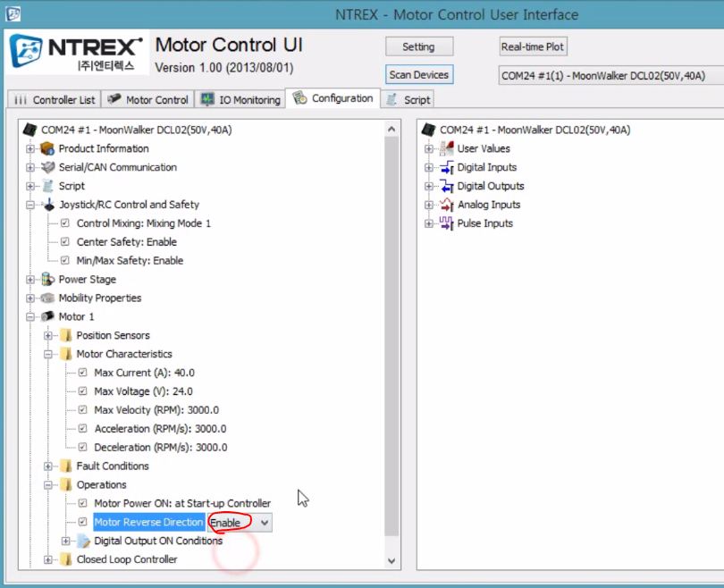Screen dimensions: 724x588
Task: Click the Pulse Inputs icon
Action: pyautogui.click(x=447, y=223)
